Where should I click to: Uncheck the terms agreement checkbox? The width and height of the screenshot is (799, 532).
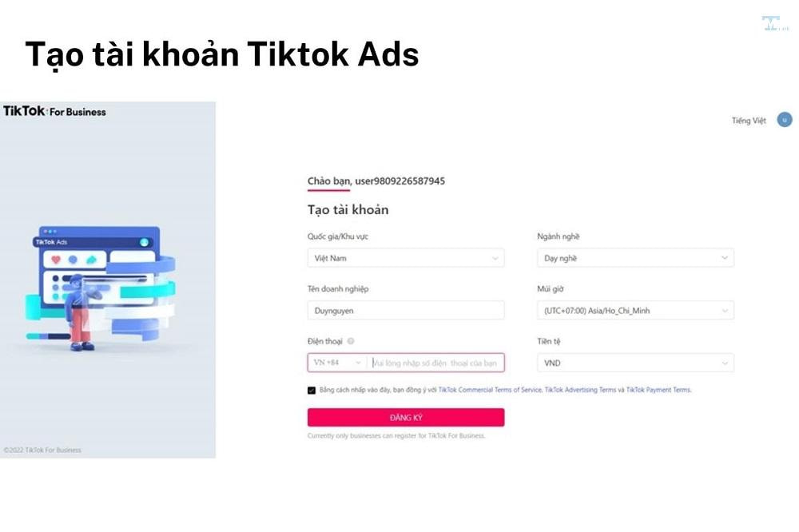click(312, 391)
